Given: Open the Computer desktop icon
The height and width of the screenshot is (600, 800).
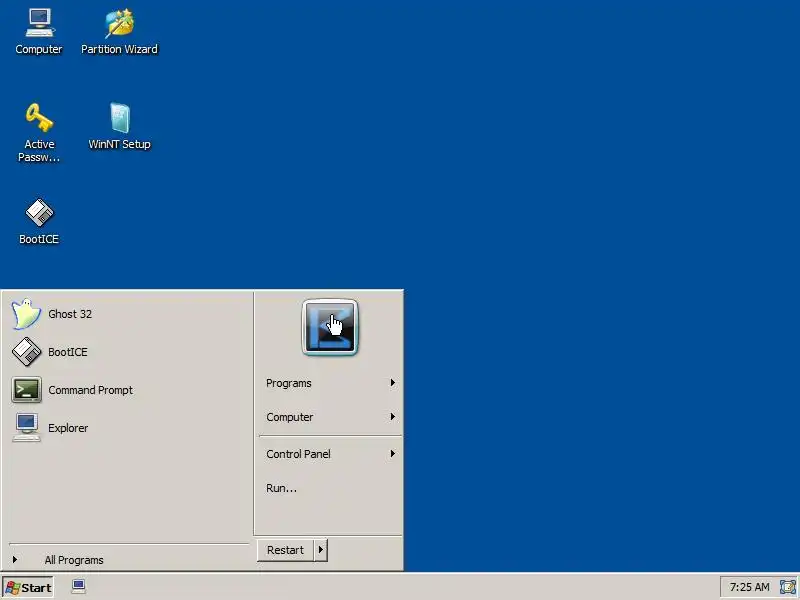Looking at the screenshot, I should coord(39,32).
